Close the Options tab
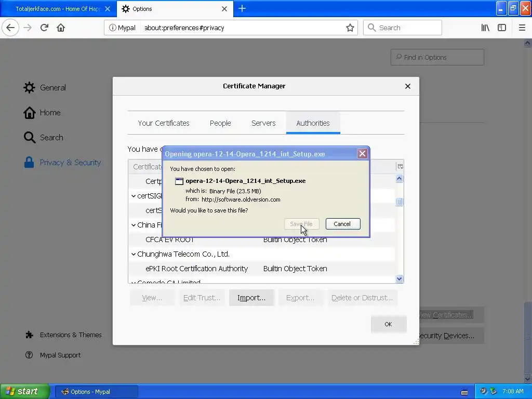This screenshot has width=532, height=399. [224, 9]
